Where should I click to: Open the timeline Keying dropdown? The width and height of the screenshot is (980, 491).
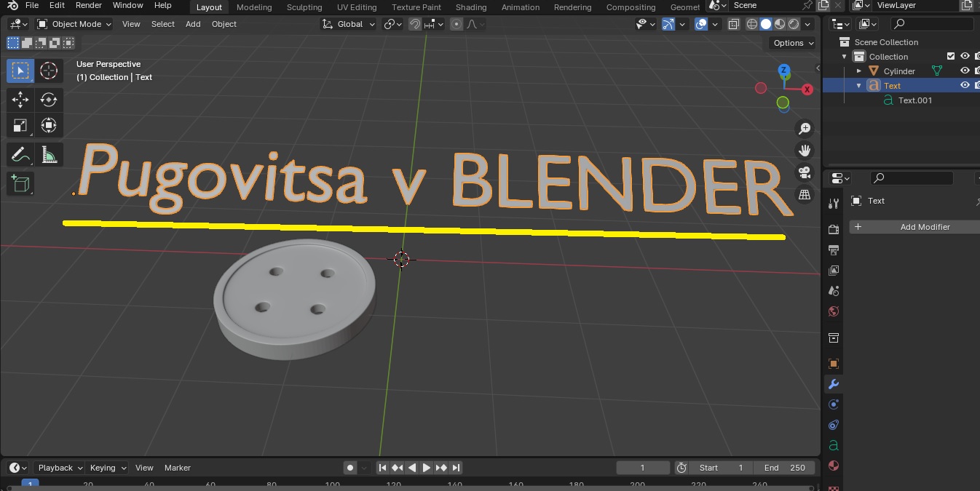107,468
